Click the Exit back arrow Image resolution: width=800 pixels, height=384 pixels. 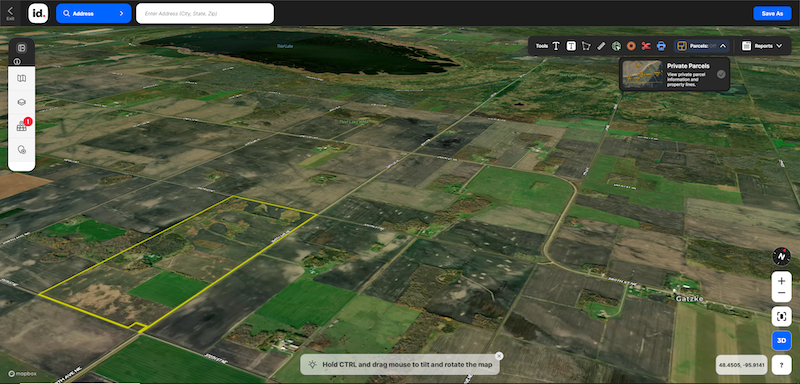click(x=11, y=13)
